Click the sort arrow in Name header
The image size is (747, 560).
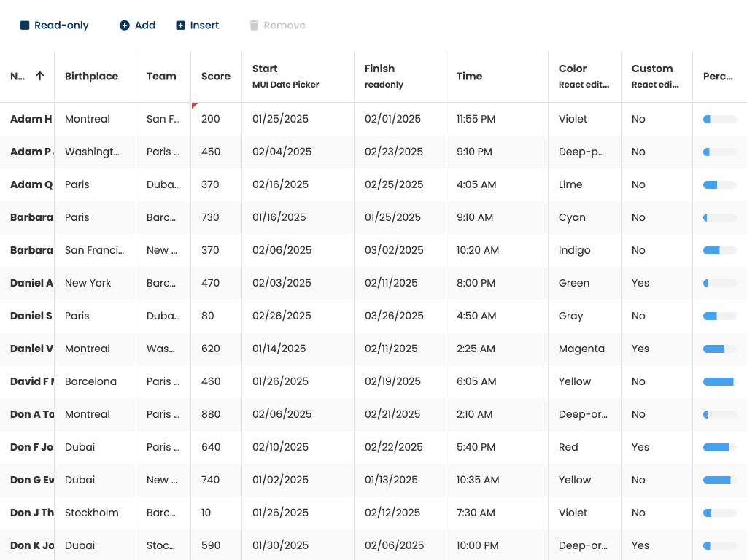coord(40,76)
